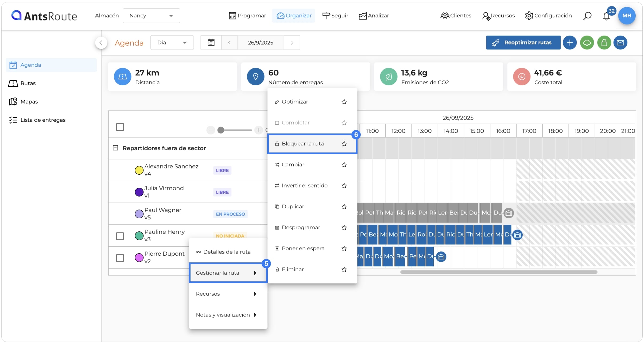Click the depot icon on Paul Wagner's route
The width and height of the screenshot is (644, 344).
pos(509,213)
